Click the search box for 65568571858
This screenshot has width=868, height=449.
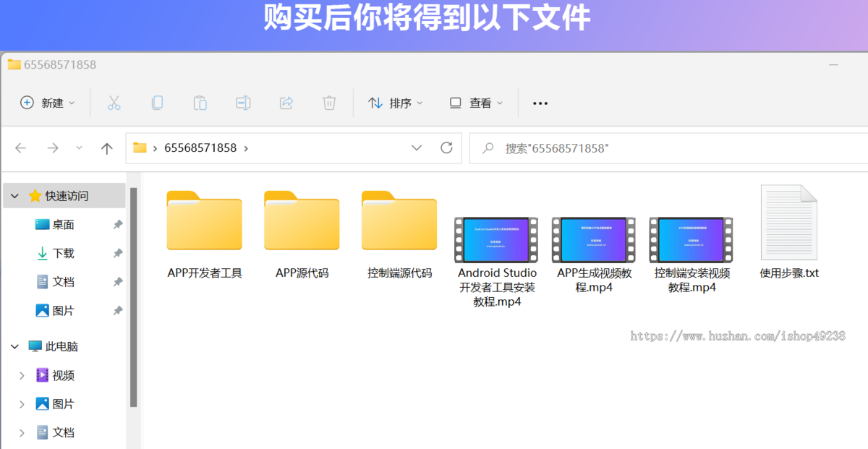[668, 148]
